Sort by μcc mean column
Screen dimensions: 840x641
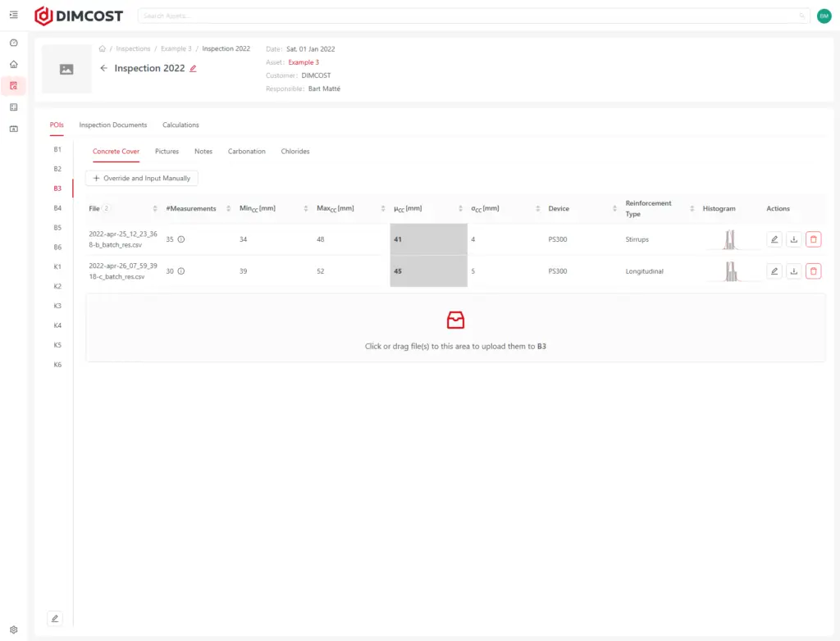pyautogui.click(x=460, y=208)
